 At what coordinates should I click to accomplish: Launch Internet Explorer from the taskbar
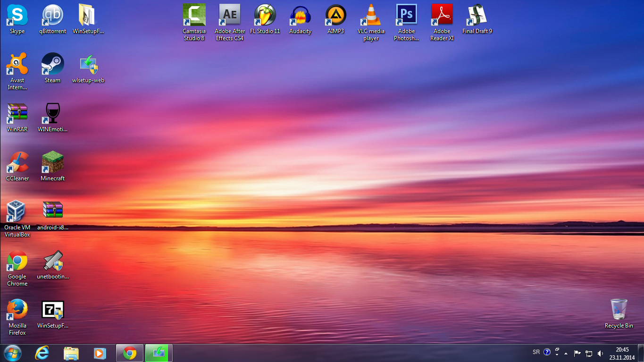coord(42,353)
